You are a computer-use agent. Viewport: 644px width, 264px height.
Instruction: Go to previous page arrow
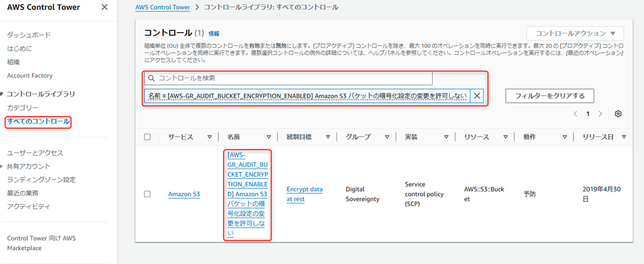point(575,114)
